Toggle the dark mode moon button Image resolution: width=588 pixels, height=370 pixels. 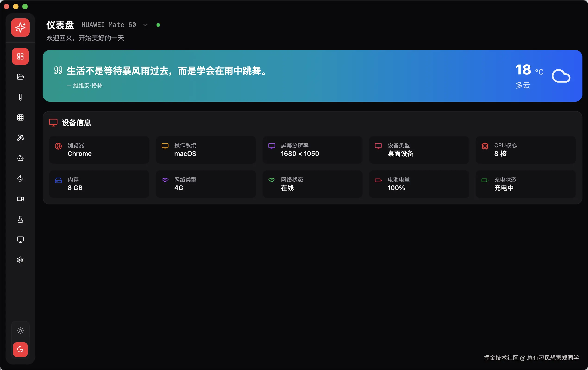click(x=20, y=349)
